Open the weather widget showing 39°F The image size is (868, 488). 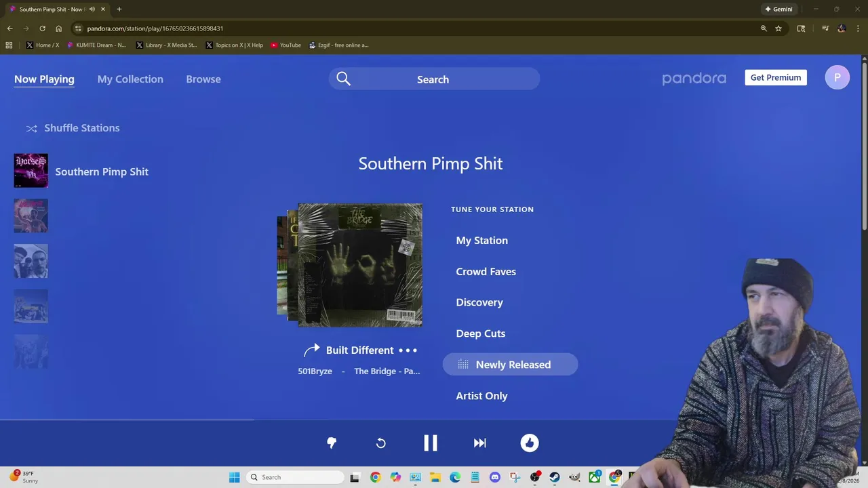click(22, 476)
